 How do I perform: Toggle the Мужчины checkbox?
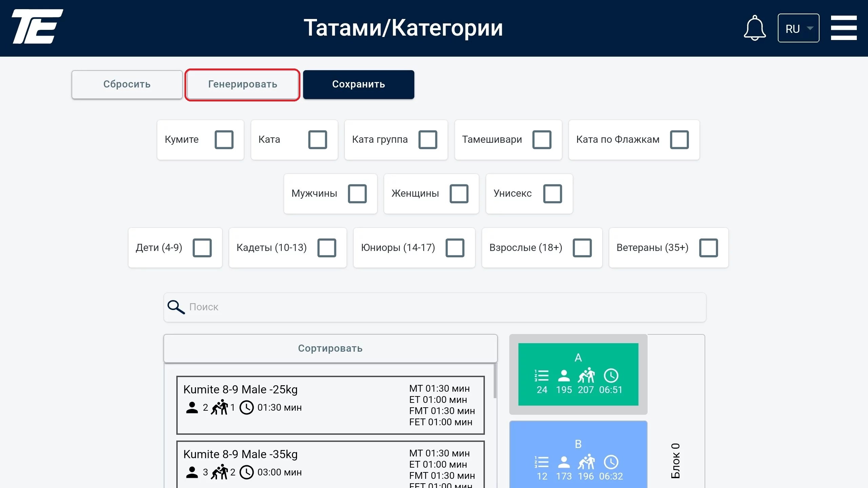357,194
